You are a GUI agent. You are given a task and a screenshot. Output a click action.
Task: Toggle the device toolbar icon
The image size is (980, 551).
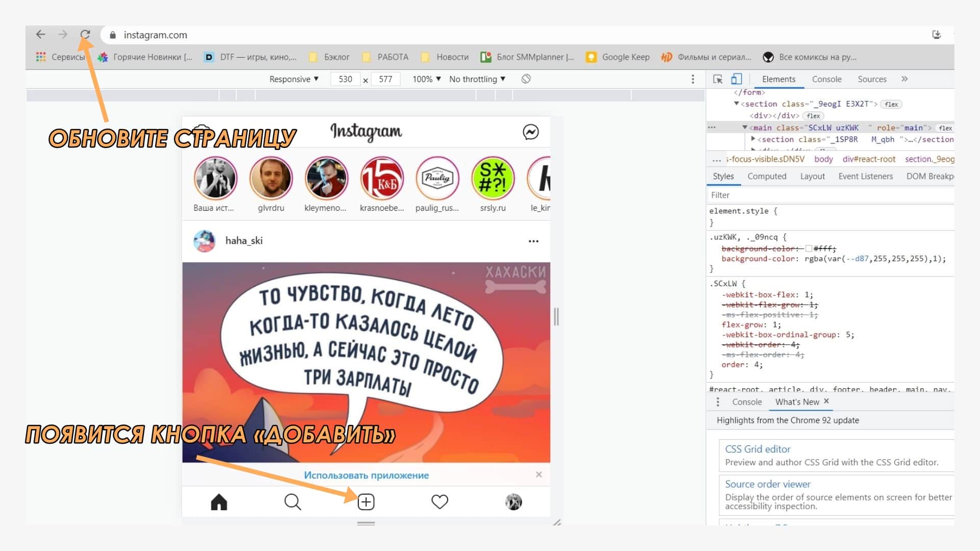736,79
